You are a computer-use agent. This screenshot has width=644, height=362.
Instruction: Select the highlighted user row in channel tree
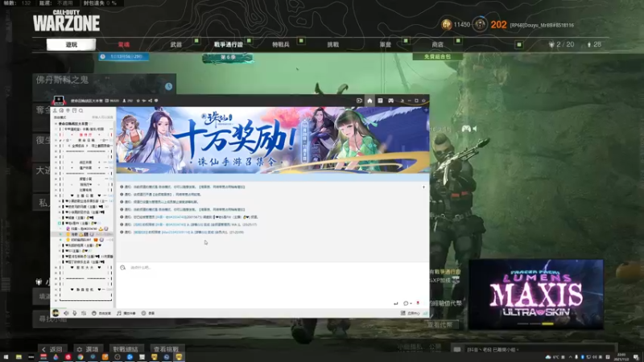(84, 234)
